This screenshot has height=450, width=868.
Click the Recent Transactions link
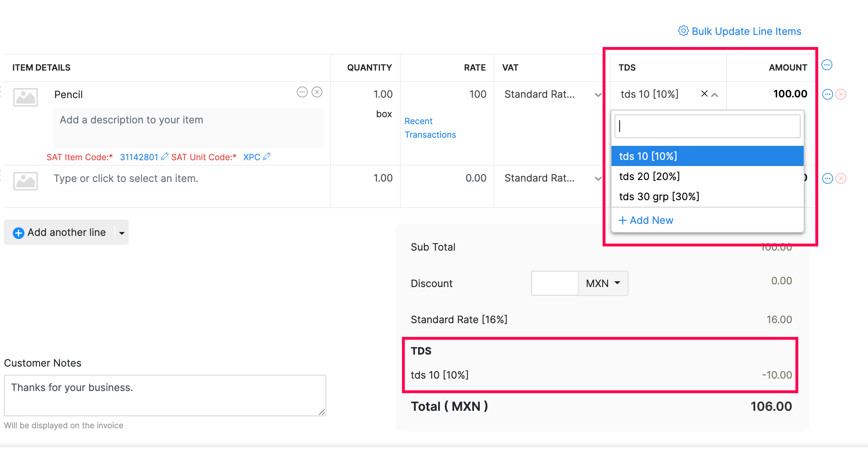[x=430, y=128]
